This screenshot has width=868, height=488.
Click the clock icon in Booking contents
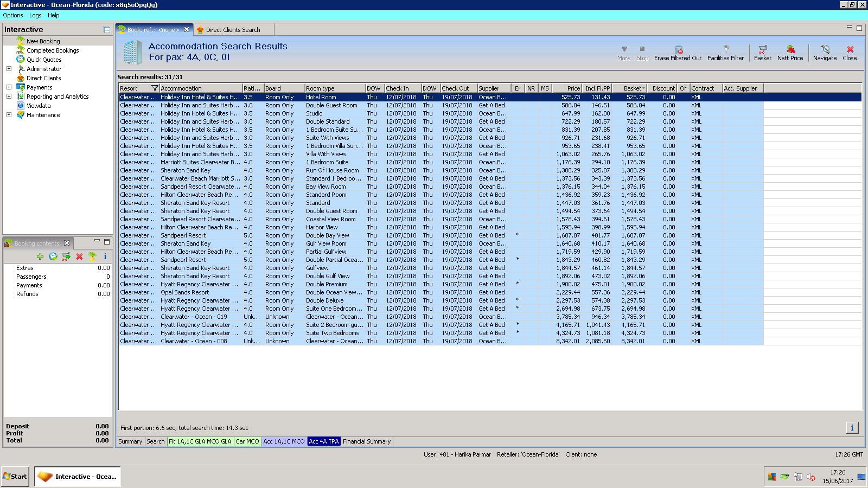[x=53, y=256]
